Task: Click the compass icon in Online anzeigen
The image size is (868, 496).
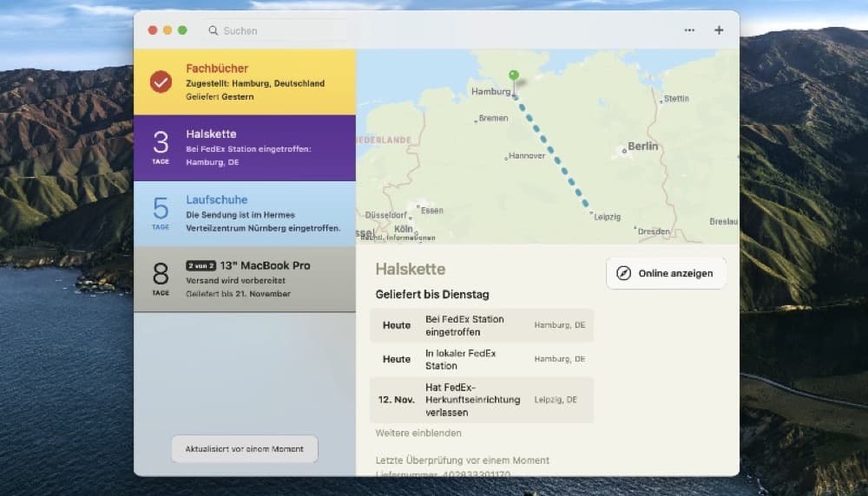Action: point(623,273)
